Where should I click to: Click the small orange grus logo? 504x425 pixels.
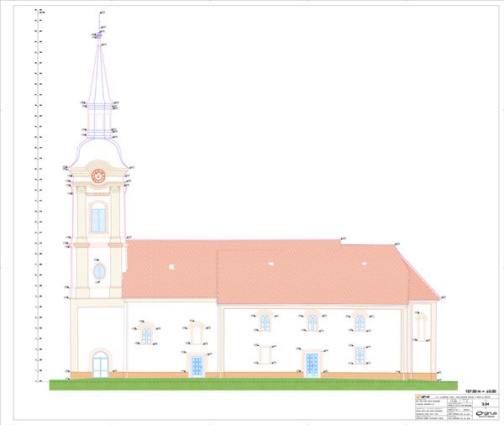point(421,396)
